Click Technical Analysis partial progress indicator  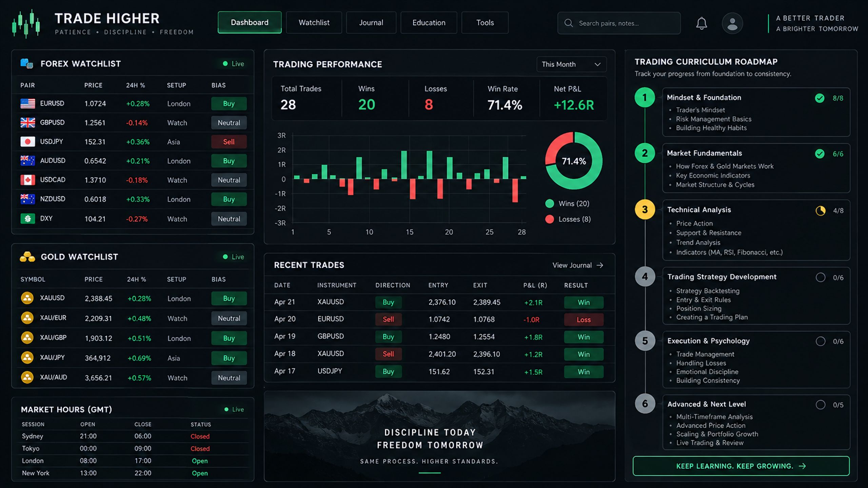click(821, 211)
